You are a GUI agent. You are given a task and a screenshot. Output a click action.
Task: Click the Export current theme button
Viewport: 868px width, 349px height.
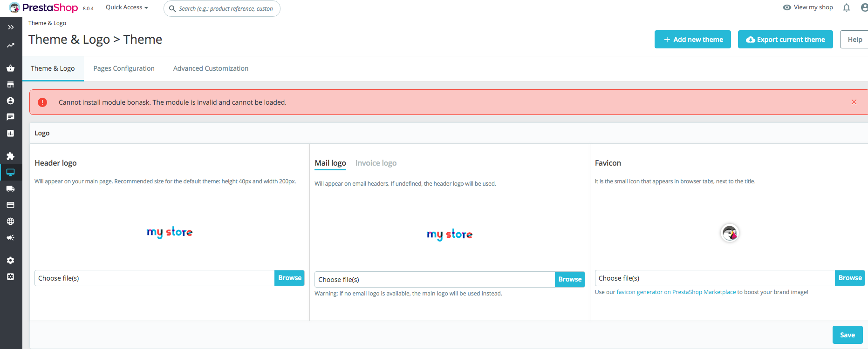click(x=786, y=40)
